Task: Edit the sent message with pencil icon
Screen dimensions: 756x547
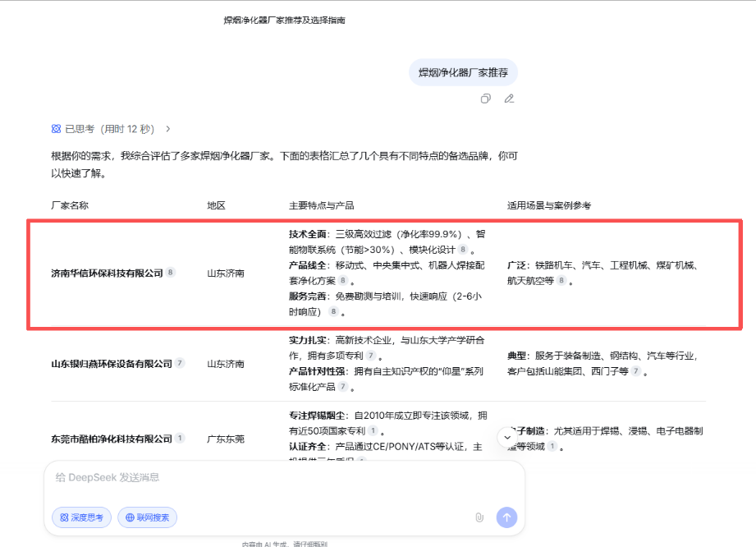Action: (509, 99)
